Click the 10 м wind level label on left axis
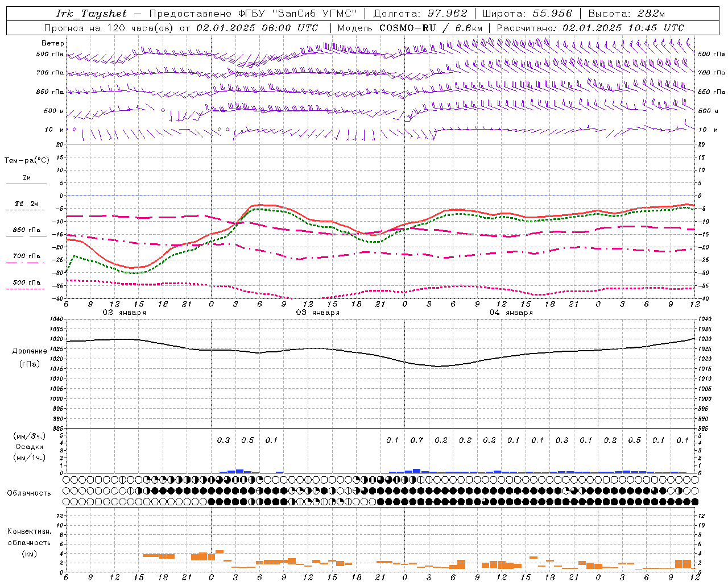This screenshot has height=582, width=728. coord(55,130)
